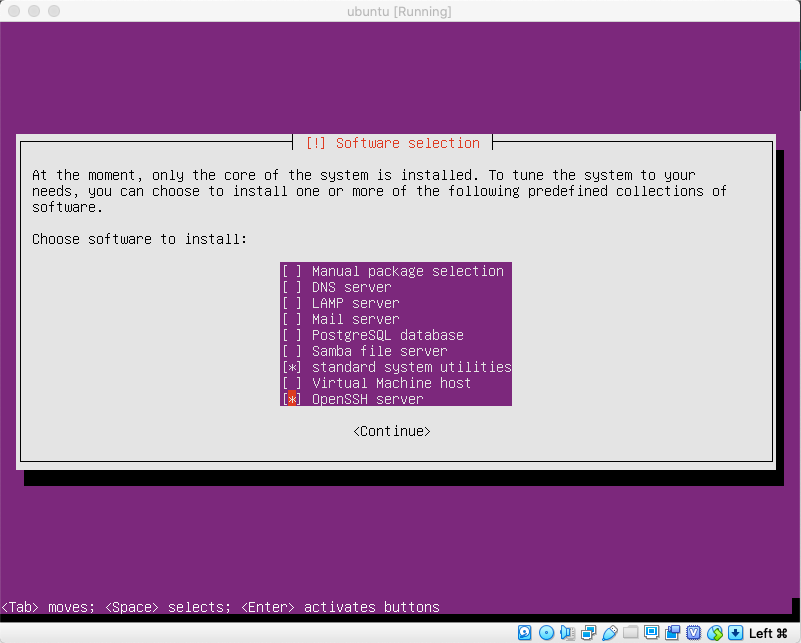Enable the Mail server option

coord(292,319)
